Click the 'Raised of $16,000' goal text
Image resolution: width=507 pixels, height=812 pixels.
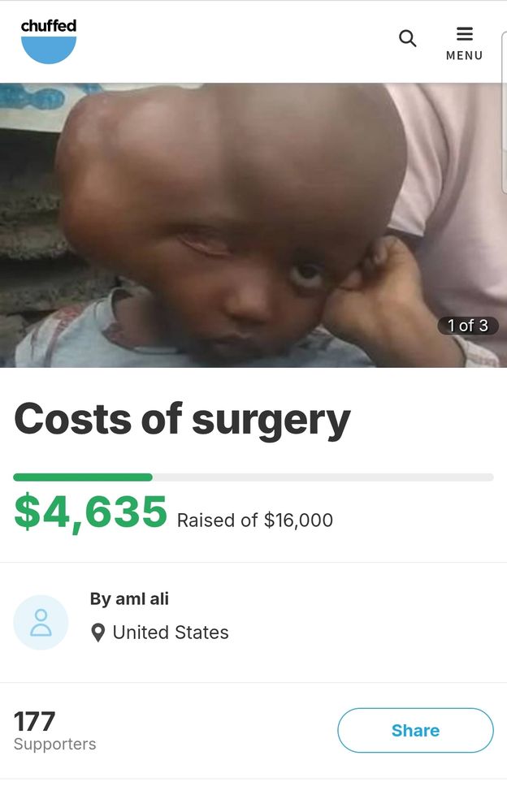point(255,520)
